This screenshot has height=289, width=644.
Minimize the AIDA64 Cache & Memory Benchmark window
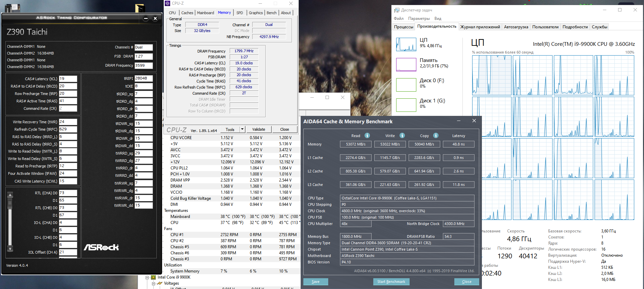tap(459, 121)
